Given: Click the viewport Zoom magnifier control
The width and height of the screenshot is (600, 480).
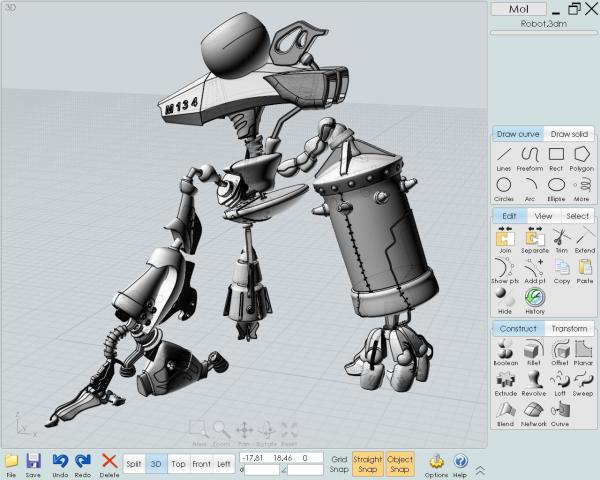Looking at the screenshot, I should (x=222, y=433).
